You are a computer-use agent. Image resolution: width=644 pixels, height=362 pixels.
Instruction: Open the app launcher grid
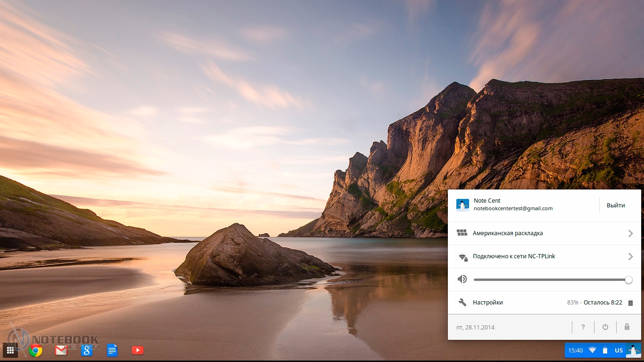click(x=10, y=350)
